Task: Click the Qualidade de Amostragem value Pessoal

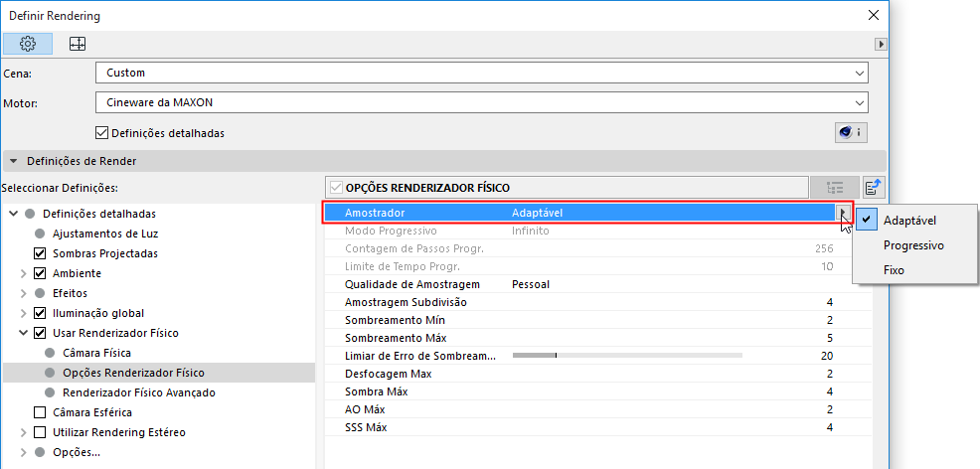Action: pos(530,284)
